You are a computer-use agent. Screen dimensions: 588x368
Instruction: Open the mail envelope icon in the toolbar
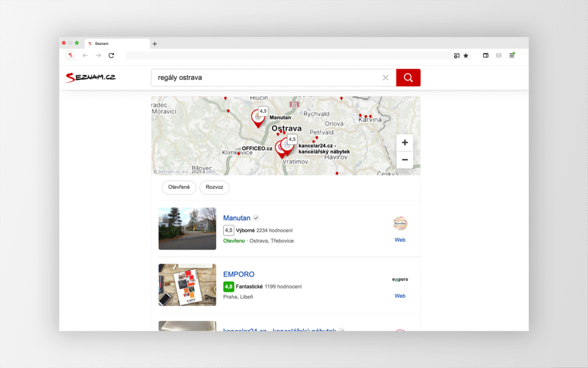coord(499,56)
